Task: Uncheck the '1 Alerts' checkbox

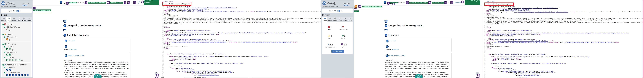Action: tap(3, 34)
